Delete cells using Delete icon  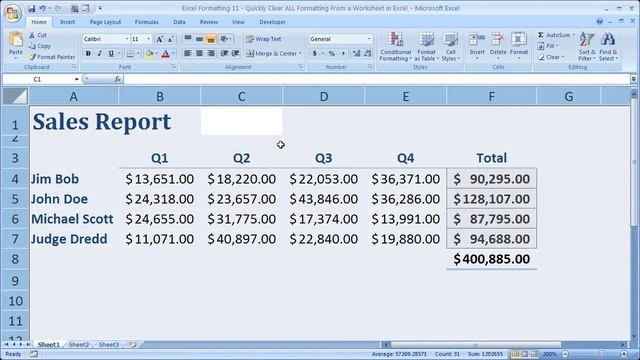[x=498, y=39]
